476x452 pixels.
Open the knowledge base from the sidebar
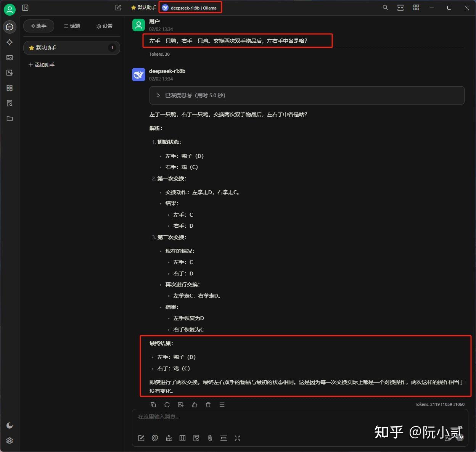pos(10,103)
